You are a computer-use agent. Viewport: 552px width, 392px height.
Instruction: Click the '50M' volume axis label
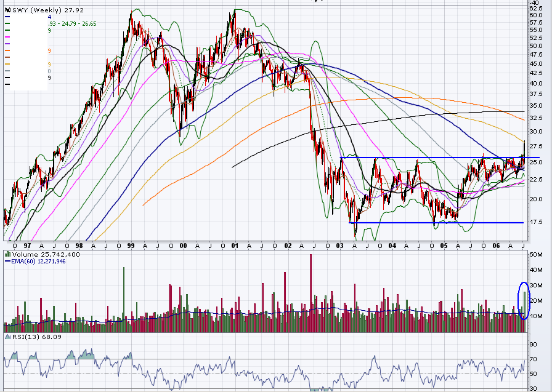[x=536, y=255]
